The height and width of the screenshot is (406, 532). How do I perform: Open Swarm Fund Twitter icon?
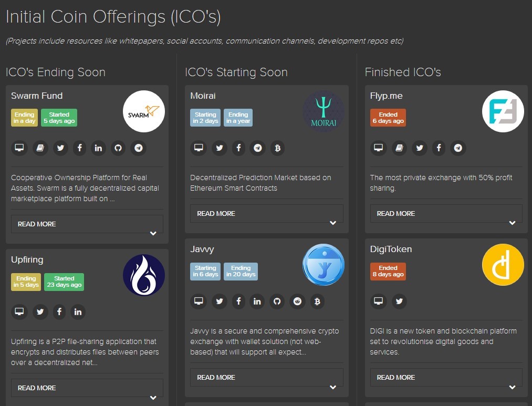tap(60, 148)
